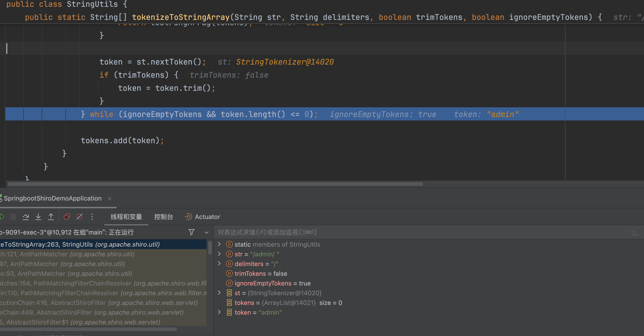Click the evaluate expression input field
The width and height of the screenshot is (644, 336).
tap(400, 232)
